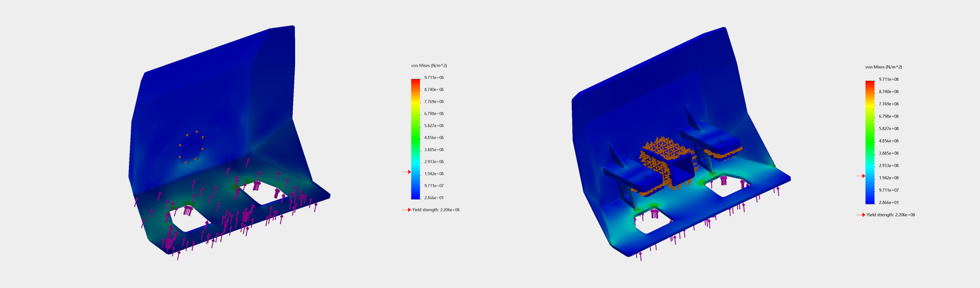The height and width of the screenshot is (288, 980).
Task: Click the left legend's von Mises title
Action: coord(429,65)
